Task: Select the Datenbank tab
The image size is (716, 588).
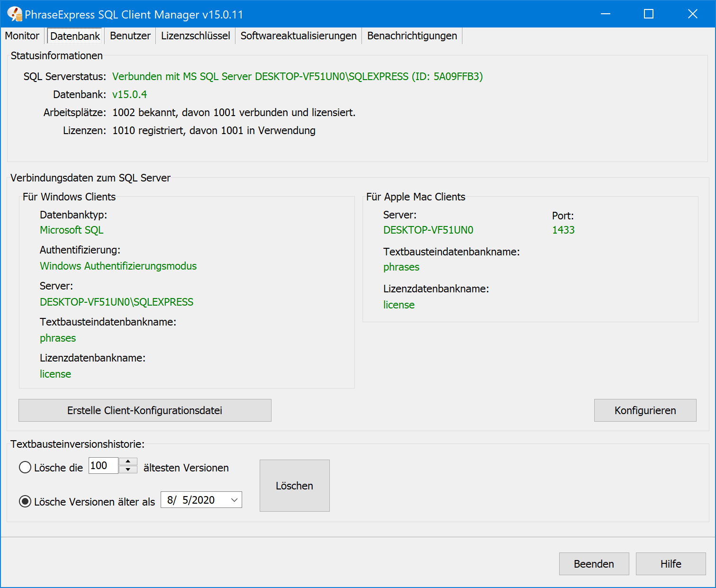Action: coord(75,36)
